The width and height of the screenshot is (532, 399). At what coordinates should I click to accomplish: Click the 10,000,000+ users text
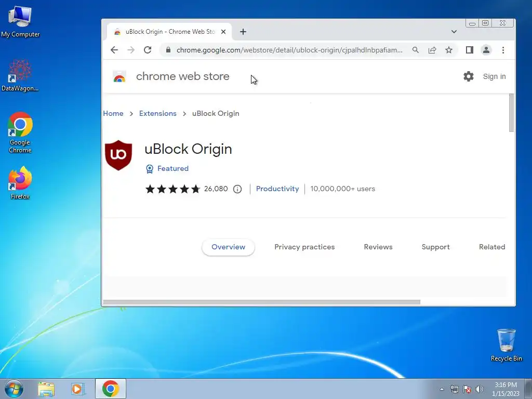pos(343,189)
